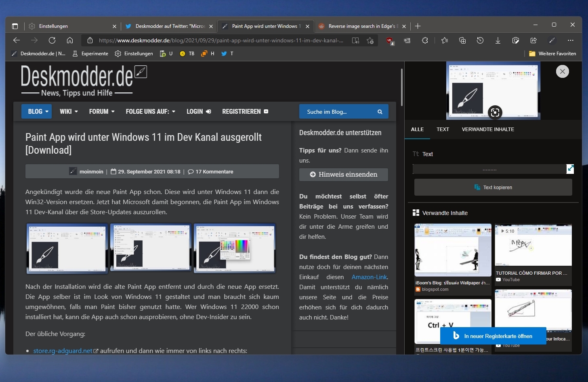The image size is (588, 382).
Task: Follow the Amazon-Link hyperlink
Action: pyautogui.click(x=369, y=277)
